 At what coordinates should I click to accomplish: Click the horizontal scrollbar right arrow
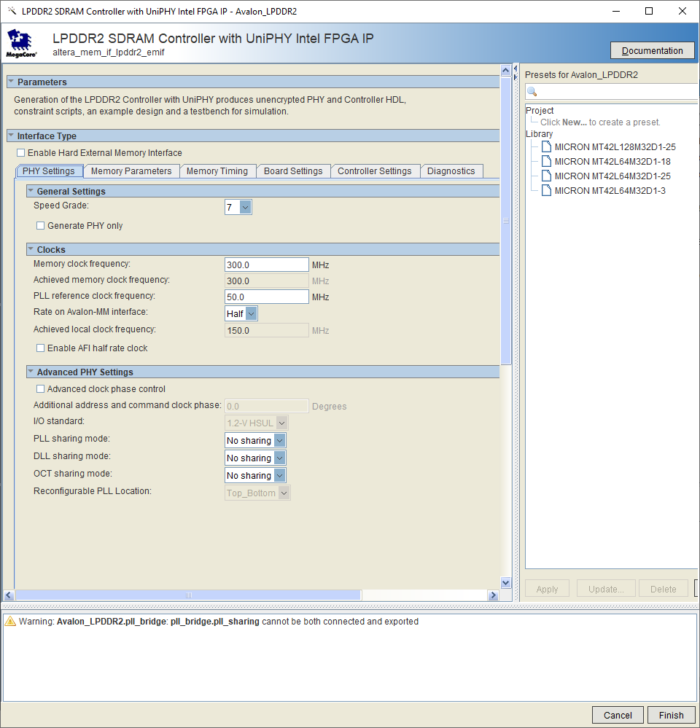[494, 595]
